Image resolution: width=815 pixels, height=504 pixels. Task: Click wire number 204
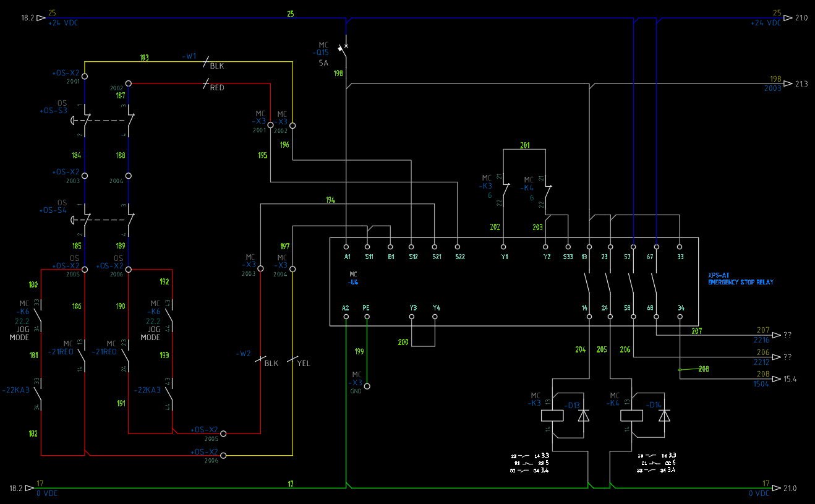coord(580,349)
